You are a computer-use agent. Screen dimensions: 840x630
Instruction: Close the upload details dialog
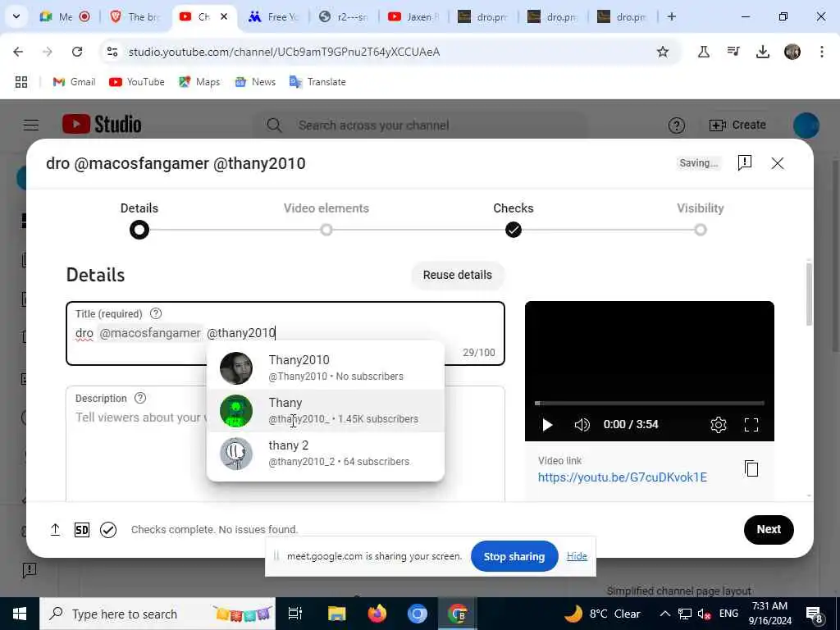tap(778, 163)
